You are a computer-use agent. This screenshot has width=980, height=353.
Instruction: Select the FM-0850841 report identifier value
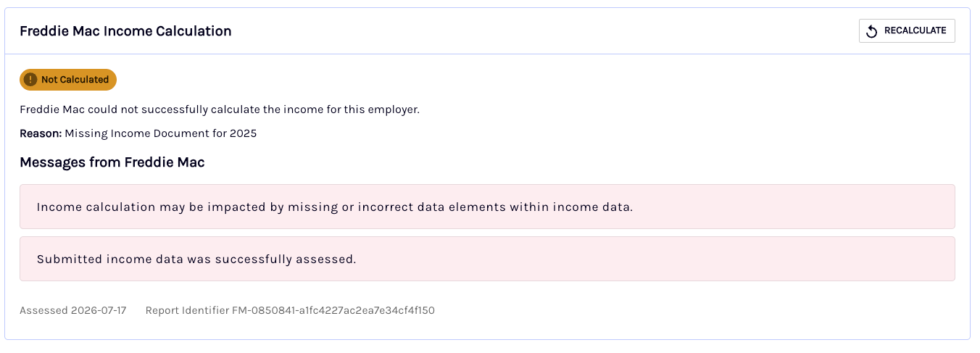[333, 310]
